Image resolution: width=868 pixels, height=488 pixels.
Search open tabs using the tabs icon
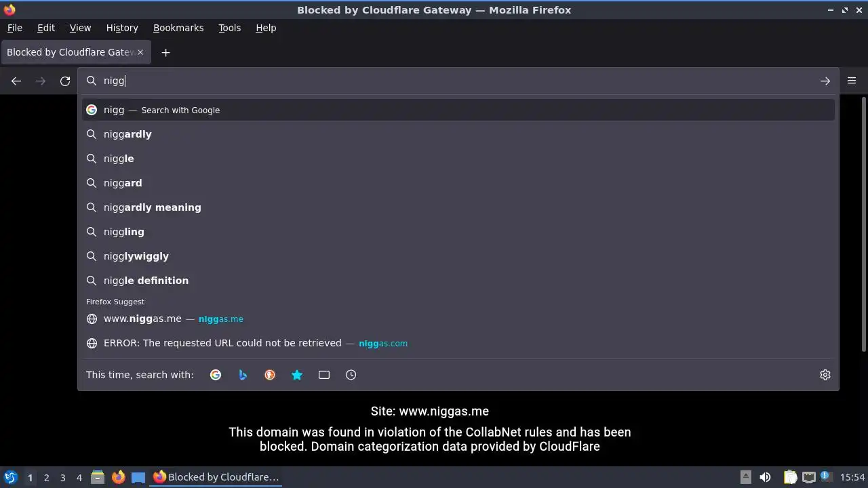(324, 375)
